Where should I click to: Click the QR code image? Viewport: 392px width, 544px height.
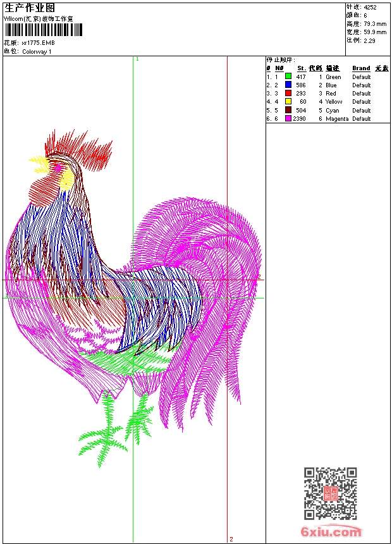click(x=330, y=493)
